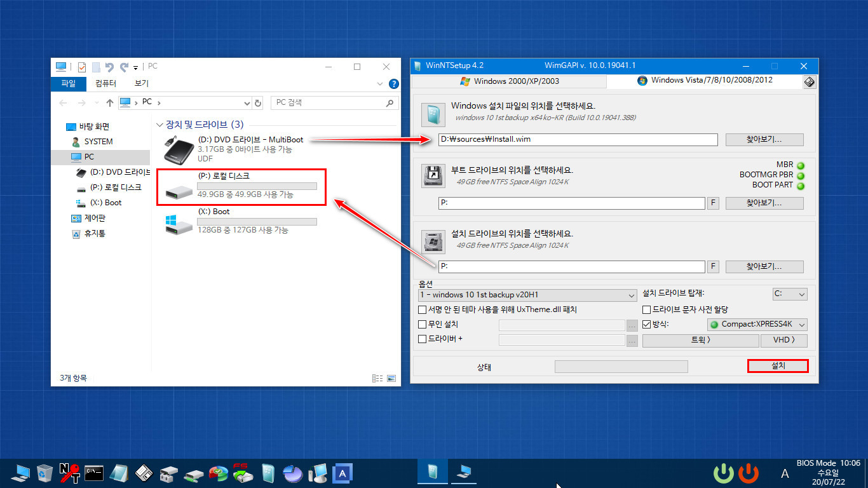Screen dimensions: 868x488
Task: Click the green power restart icon
Action: (x=724, y=473)
